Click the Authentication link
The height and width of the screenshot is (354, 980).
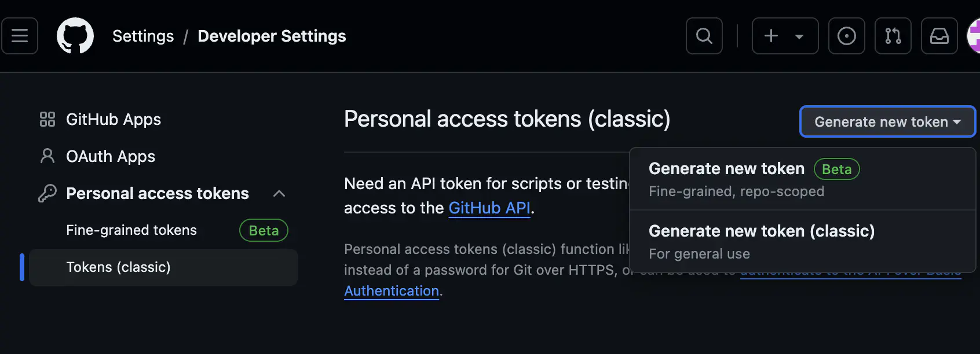pos(392,290)
